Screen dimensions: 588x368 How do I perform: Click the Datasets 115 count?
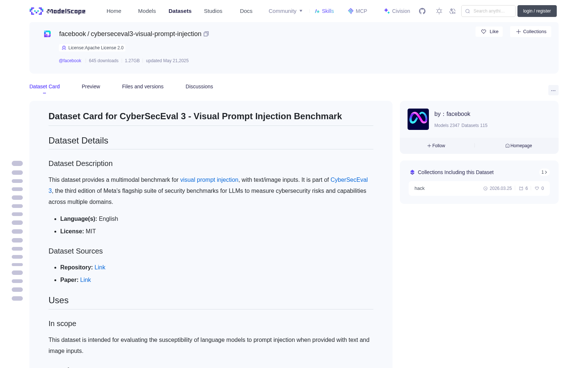[x=474, y=125]
